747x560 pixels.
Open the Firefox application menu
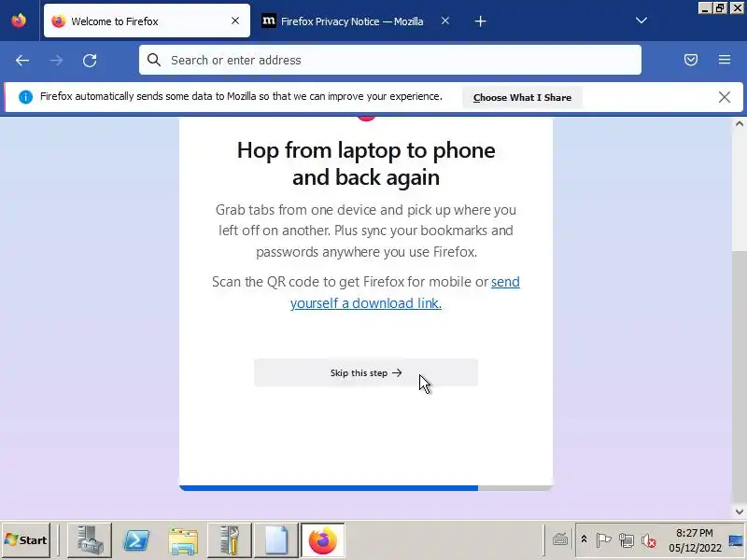click(725, 60)
